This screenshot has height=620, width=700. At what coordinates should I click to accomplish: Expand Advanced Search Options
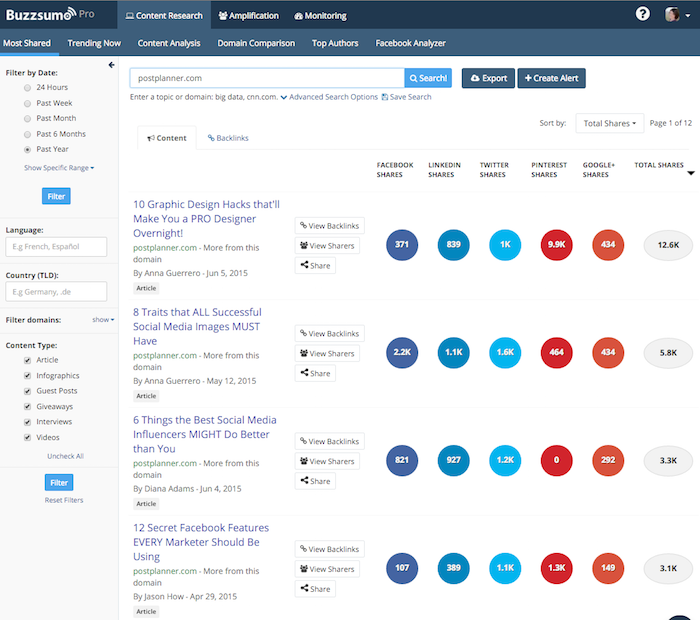point(329,97)
